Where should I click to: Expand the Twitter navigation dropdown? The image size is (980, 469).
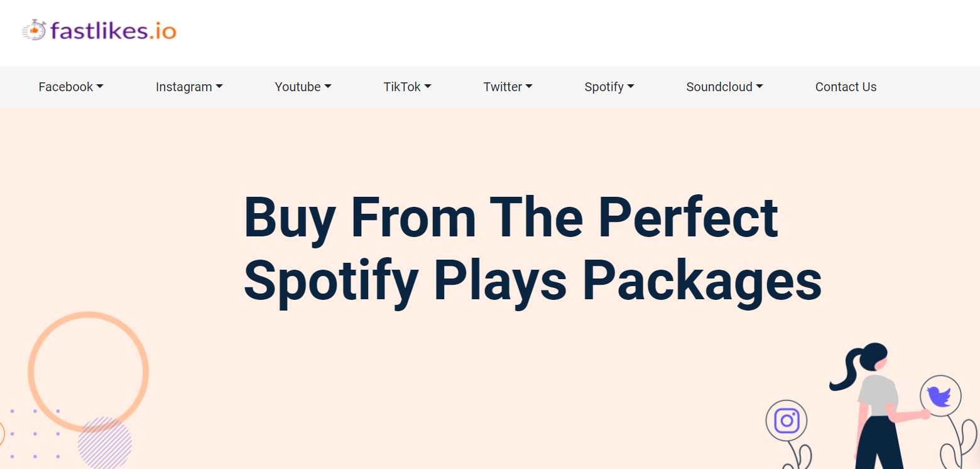coord(508,87)
